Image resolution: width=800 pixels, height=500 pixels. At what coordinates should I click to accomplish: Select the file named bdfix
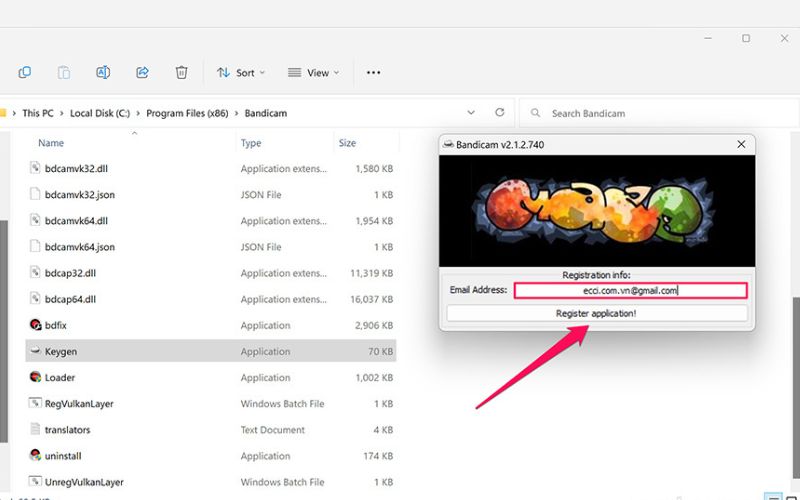pyautogui.click(x=211, y=325)
